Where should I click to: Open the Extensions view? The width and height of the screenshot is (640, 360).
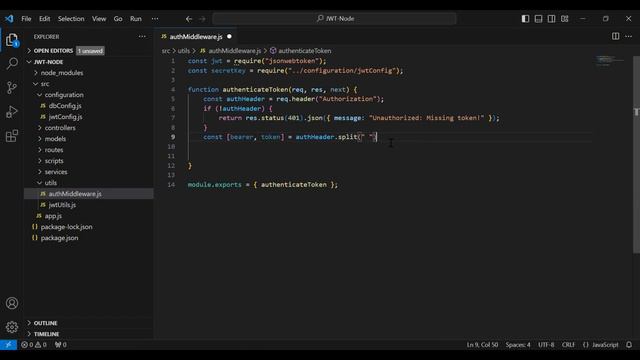pos(12,136)
